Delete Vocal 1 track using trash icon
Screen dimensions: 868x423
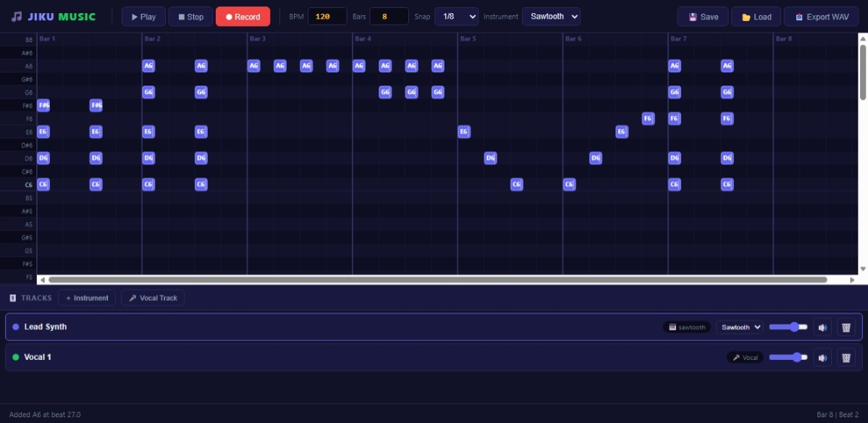pyautogui.click(x=846, y=358)
